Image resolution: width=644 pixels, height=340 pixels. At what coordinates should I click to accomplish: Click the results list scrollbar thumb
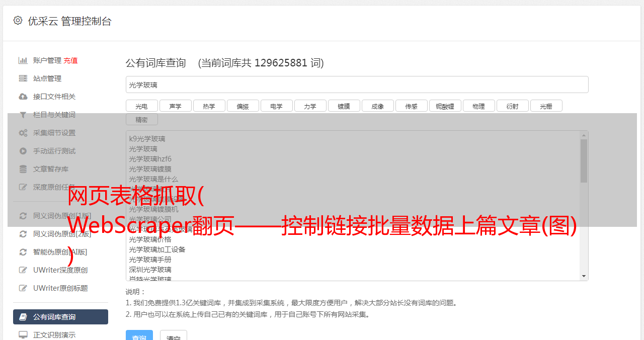(584, 160)
